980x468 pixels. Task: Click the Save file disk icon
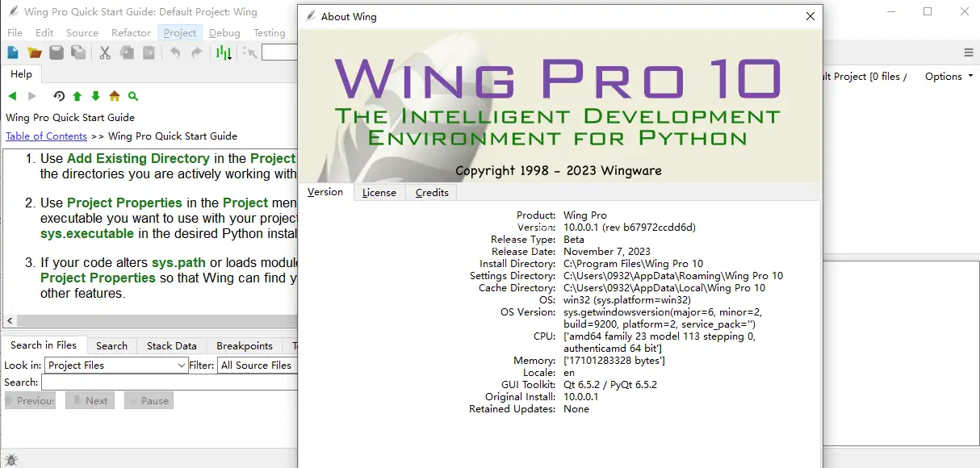pyautogui.click(x=57, y=52)
